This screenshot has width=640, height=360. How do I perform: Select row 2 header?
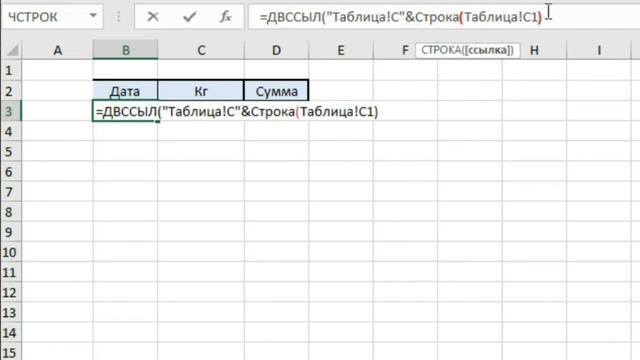11,91
